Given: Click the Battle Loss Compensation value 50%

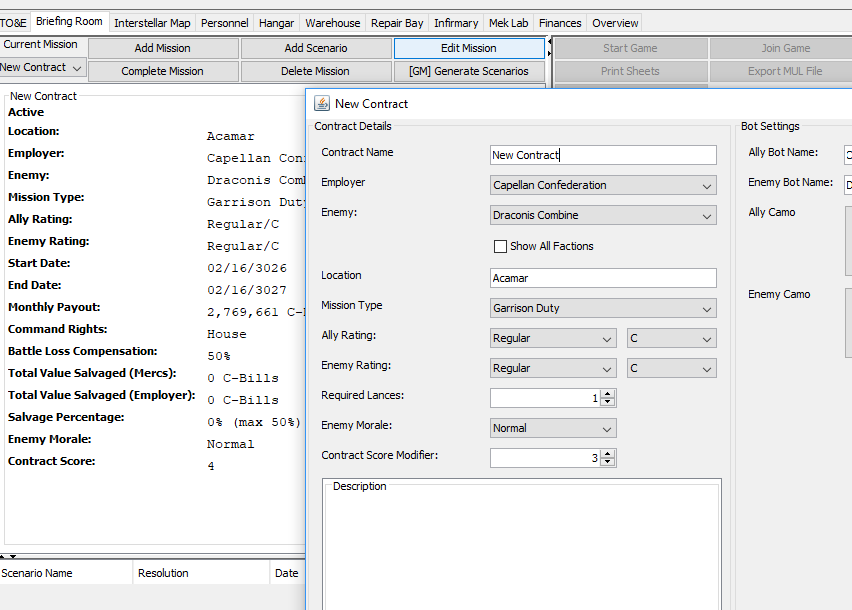Looking at the screenshot, I should pyautogui.click(x=219, y=356).
